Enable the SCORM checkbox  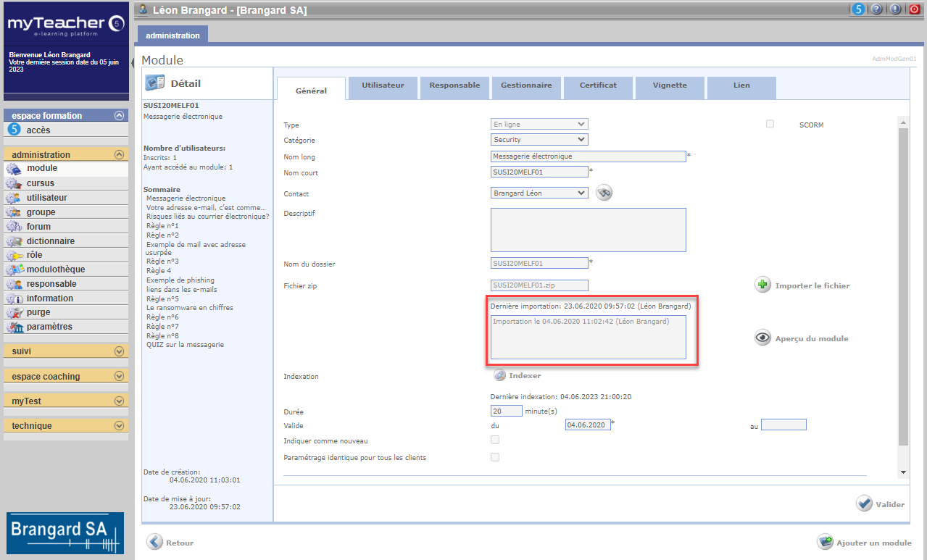770,124
